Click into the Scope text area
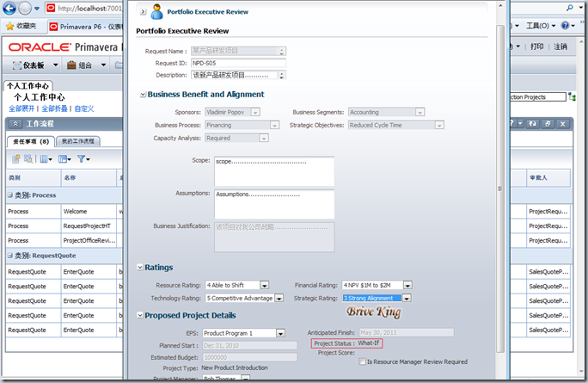 pyautogui.click(x=273, y=170)
